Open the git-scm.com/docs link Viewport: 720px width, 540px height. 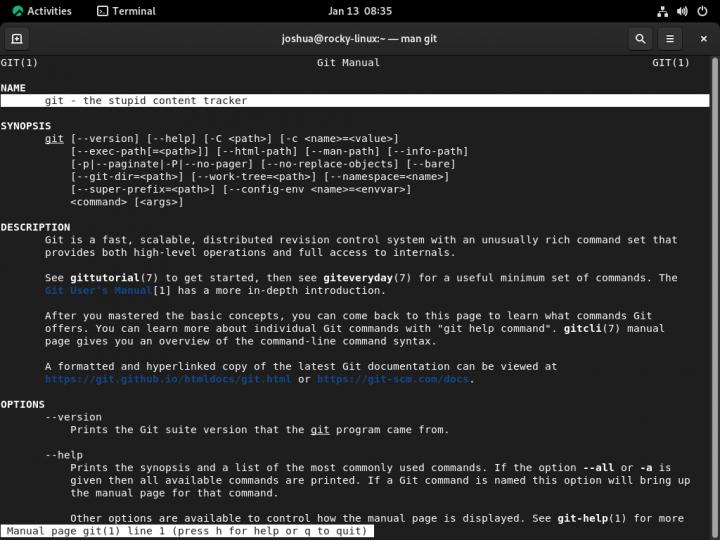(x=393, y=379)
